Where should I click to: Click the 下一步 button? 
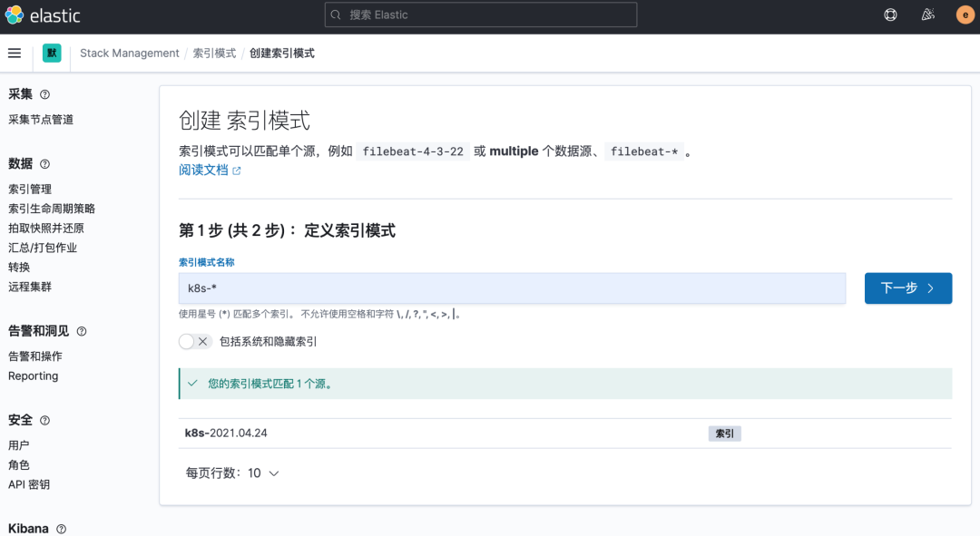tap(908, 288)
